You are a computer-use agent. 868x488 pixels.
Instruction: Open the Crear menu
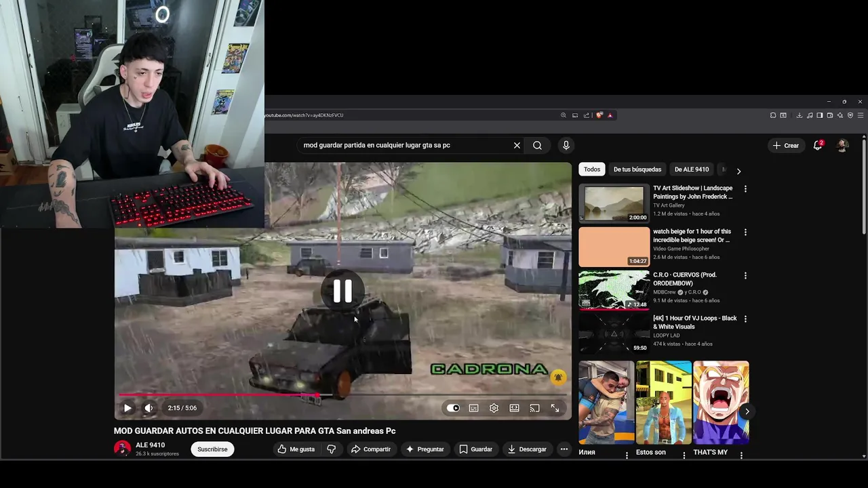[786, 146]
